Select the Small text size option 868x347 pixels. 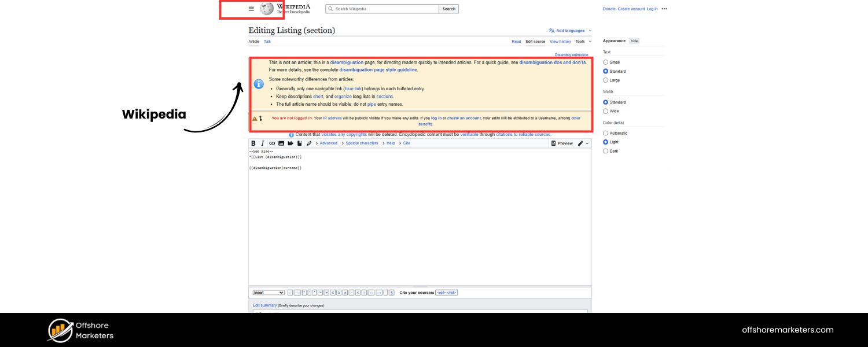(606, 62)
